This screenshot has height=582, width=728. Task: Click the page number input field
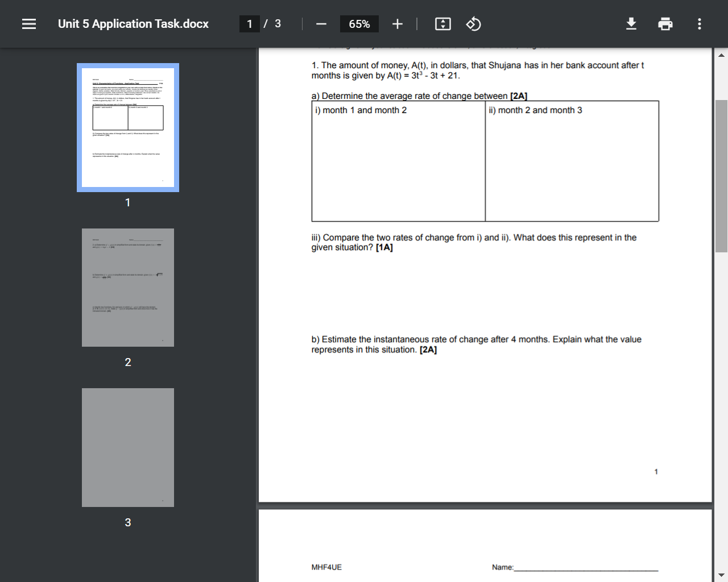point(250,24)
